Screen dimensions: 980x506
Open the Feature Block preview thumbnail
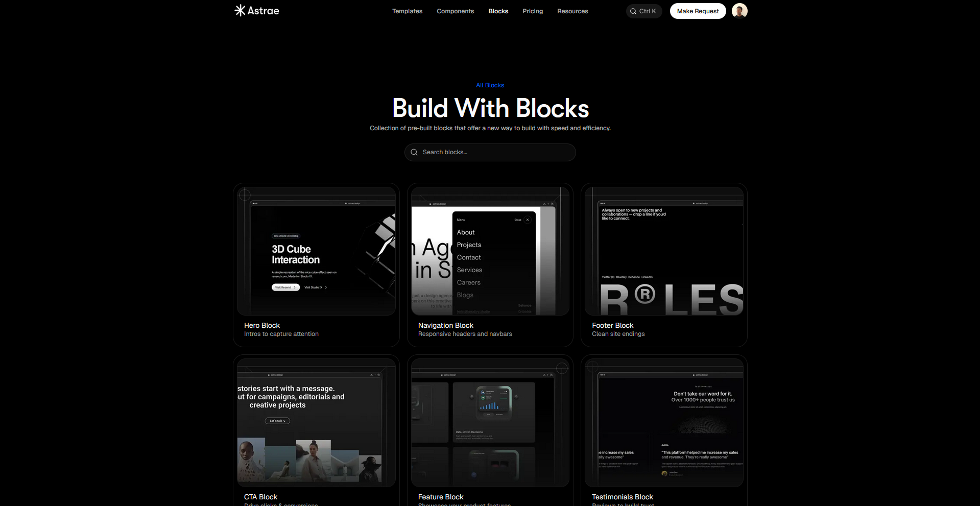pos(490,423)
